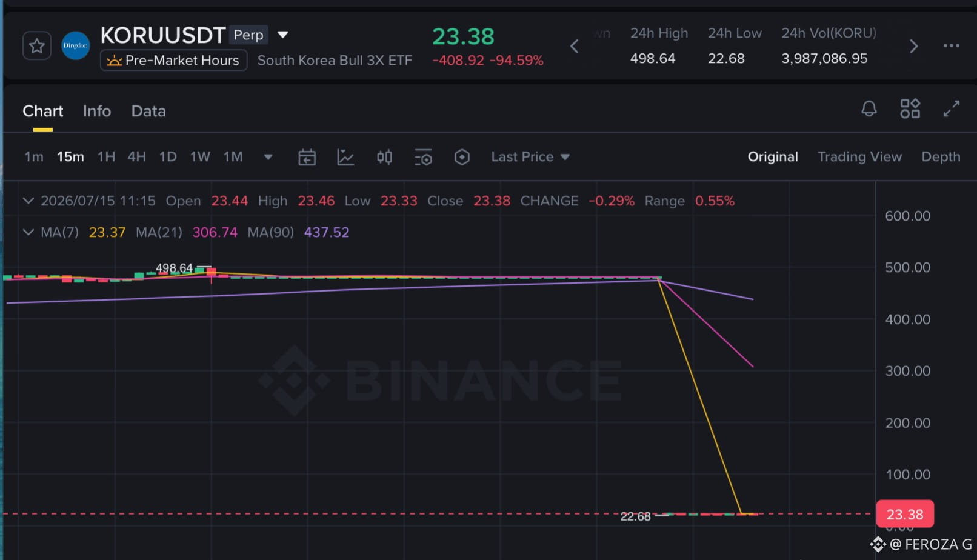Open the candlestick chart style icon
Viewport: 977px width, 560px height.
(x=384, y=158)
